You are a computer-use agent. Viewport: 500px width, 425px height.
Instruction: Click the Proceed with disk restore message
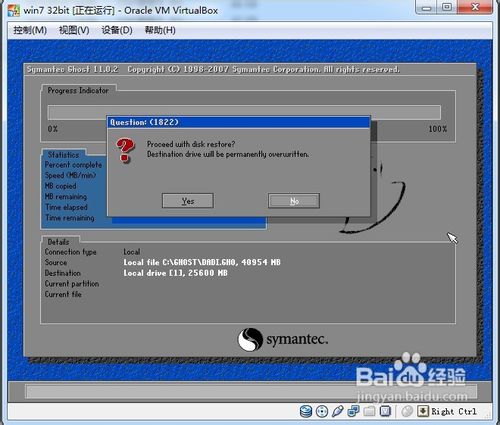click(191, 144)
